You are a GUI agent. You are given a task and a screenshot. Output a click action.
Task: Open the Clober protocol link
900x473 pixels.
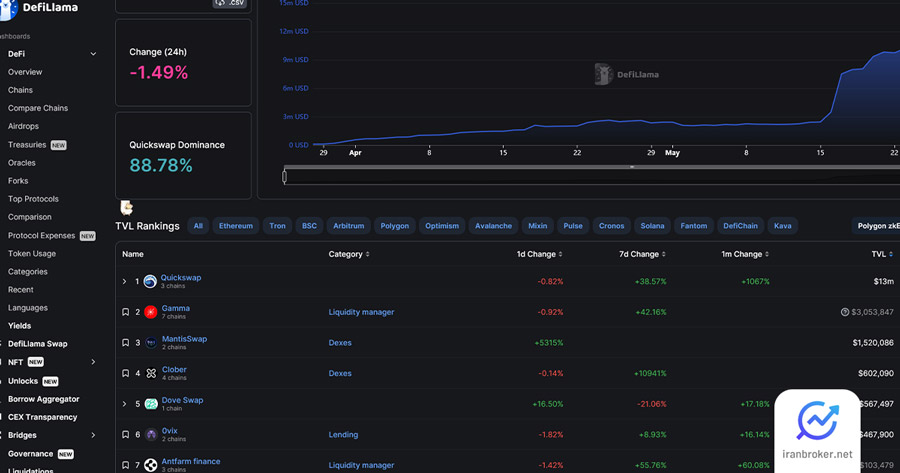tap(174, 370)
